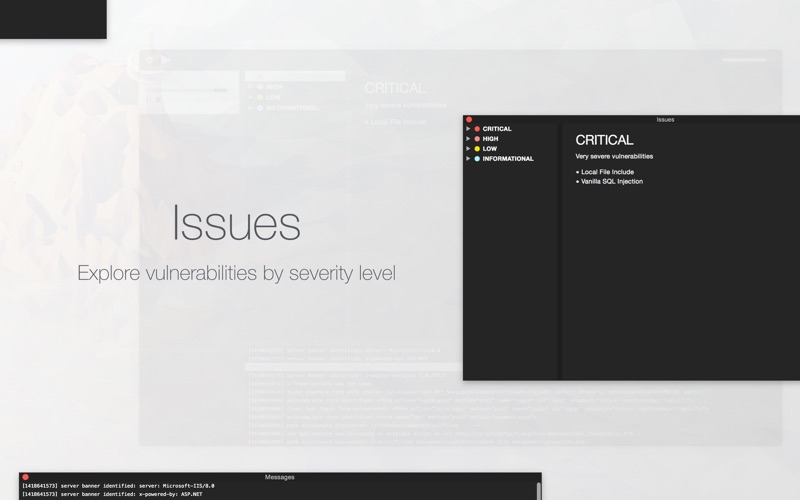The image size is (800, 500).
Task: Click the salmon dot beside HIGH
Action: (x=477, y=139)
